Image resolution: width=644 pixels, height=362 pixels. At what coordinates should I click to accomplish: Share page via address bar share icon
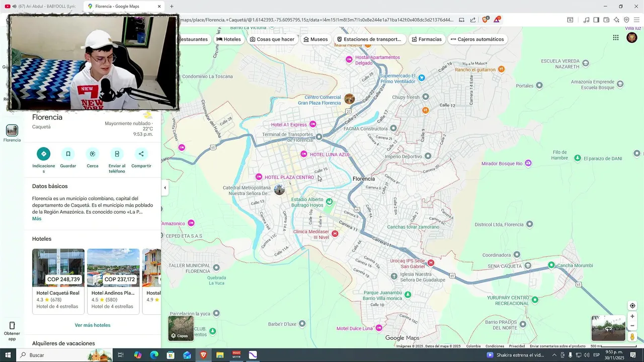pyautogui.click(x=473, y=20)
